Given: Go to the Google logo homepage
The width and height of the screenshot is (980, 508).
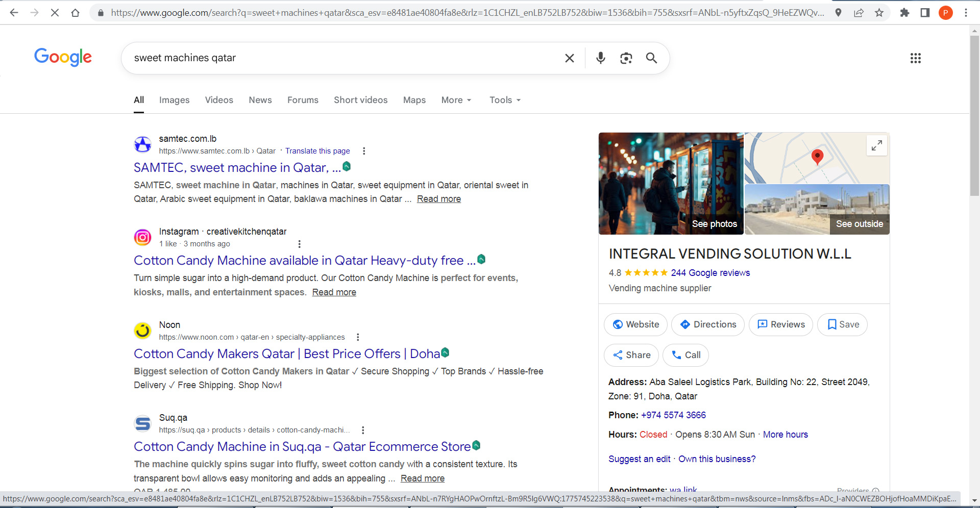Looking at the screenshot, I should pyautogui.click(x=63, y=57).
